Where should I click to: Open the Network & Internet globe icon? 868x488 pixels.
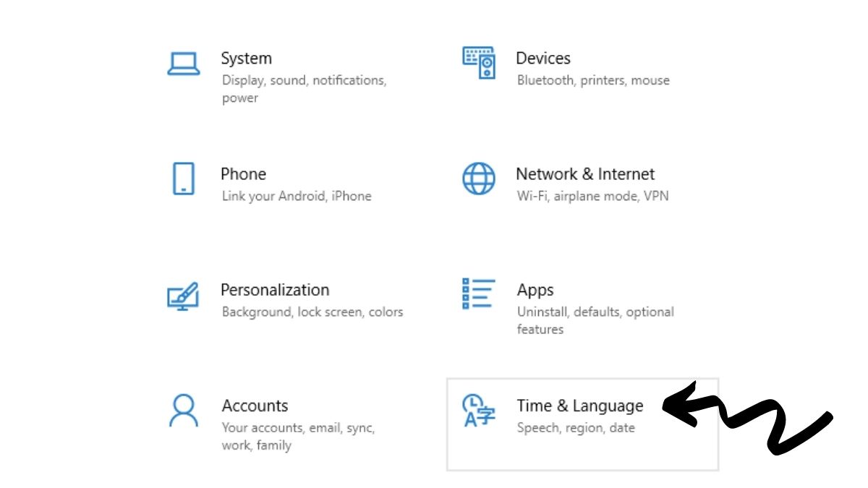click(x=478, y=177)
